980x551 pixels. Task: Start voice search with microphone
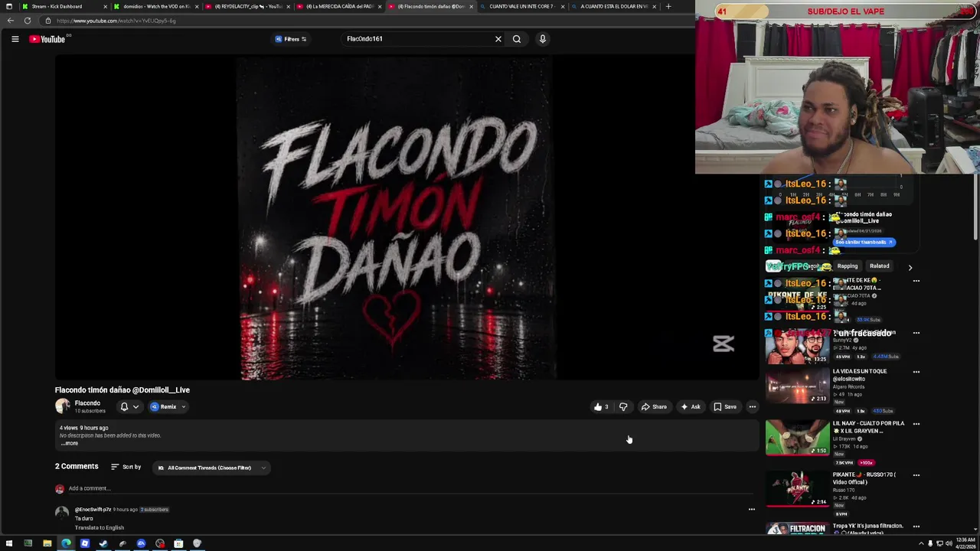(542, 39)
